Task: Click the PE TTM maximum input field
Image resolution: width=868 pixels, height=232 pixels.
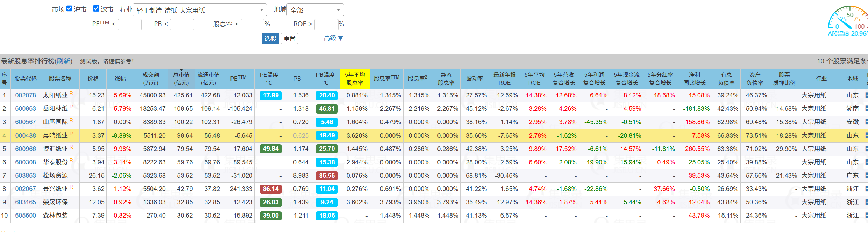Action: (x=130, y=25)
